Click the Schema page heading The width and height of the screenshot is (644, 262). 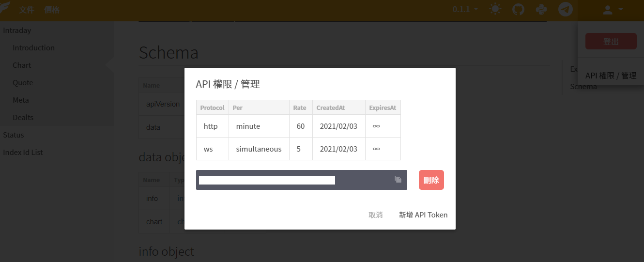click(169, 52)
